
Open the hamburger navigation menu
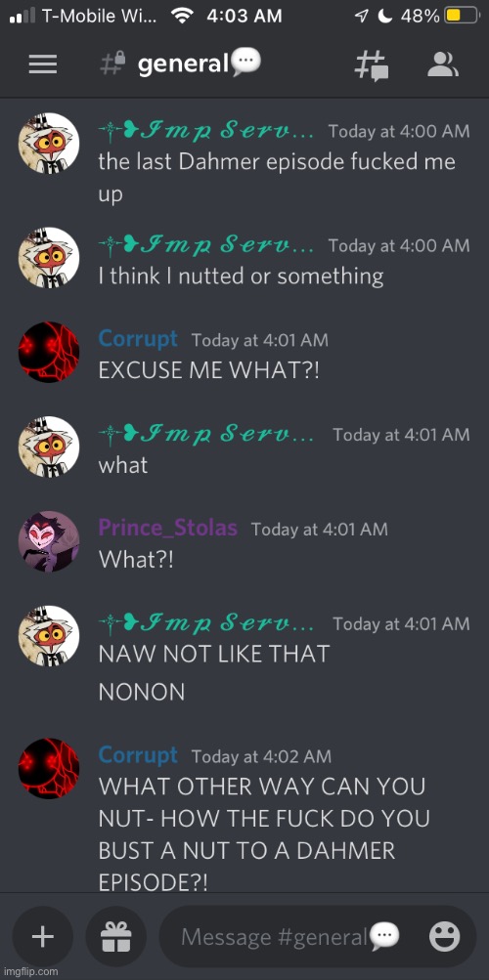[42, 64]
